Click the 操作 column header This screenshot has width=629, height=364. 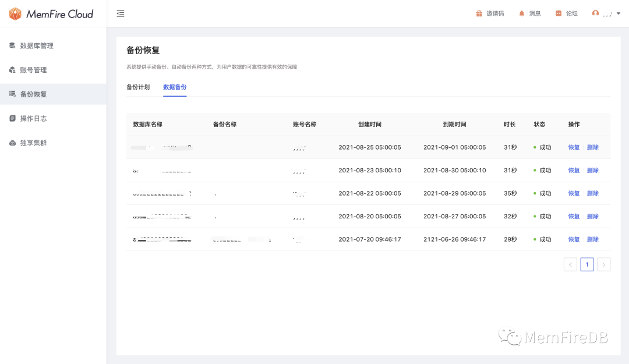point(574,125)
